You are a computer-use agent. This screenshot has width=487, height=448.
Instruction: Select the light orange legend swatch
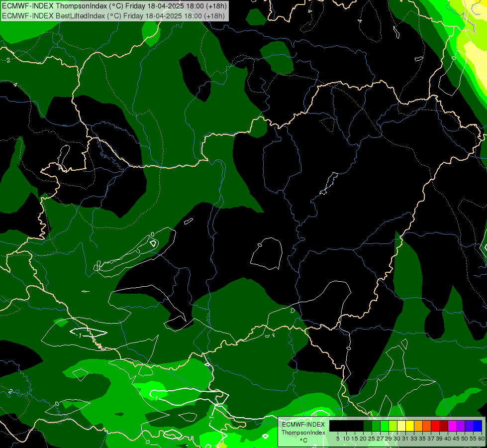pyautogui.click(x=418, y=426)
